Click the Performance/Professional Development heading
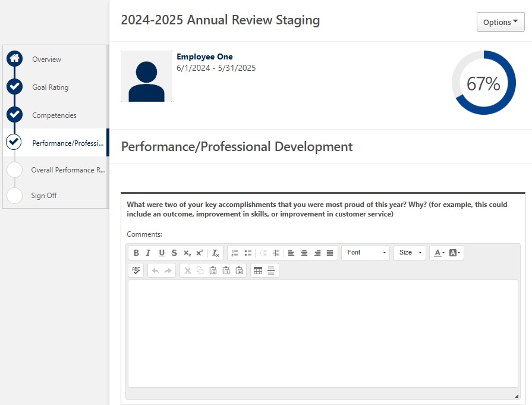 pos(237,147)
